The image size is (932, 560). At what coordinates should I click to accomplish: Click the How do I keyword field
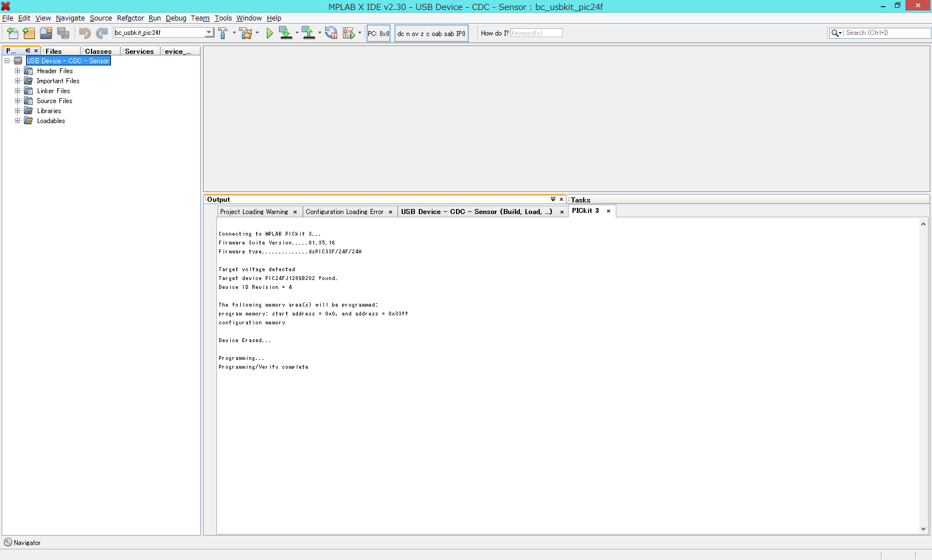point(536,33)
